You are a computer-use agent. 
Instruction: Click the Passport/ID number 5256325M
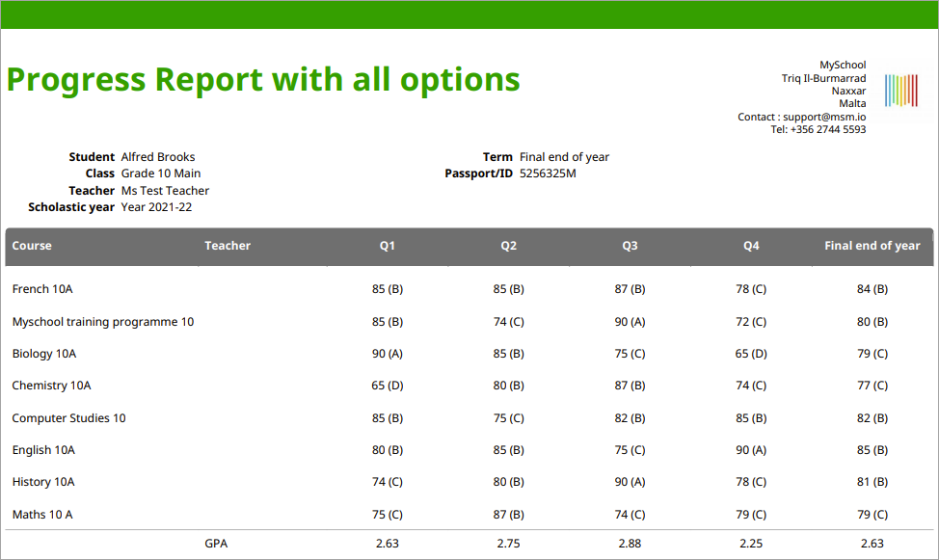click(548, 173)
